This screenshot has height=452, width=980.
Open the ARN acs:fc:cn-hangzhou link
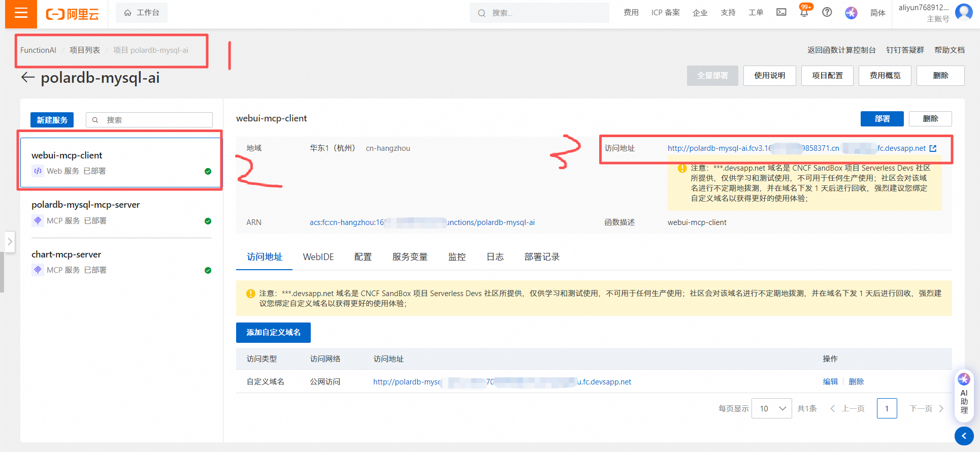422,222
